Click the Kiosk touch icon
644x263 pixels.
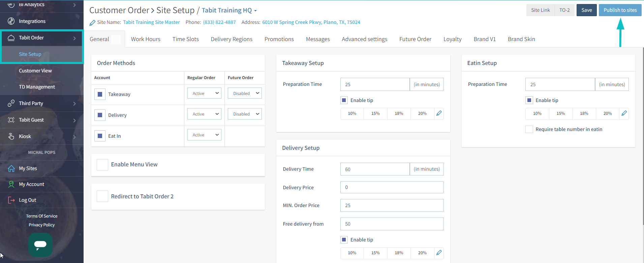[x=11, y=136]
